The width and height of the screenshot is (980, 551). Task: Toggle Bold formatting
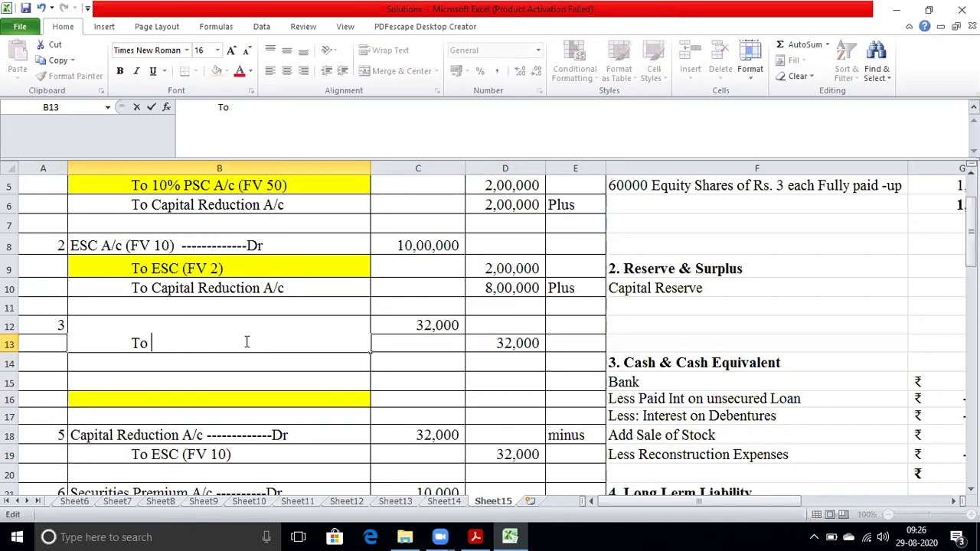coord(119,71)
